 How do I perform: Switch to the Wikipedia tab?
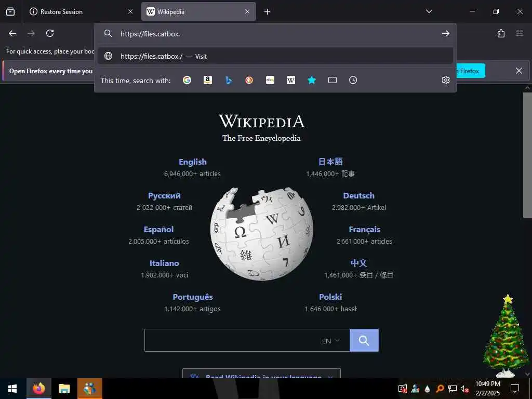(198, 11)
